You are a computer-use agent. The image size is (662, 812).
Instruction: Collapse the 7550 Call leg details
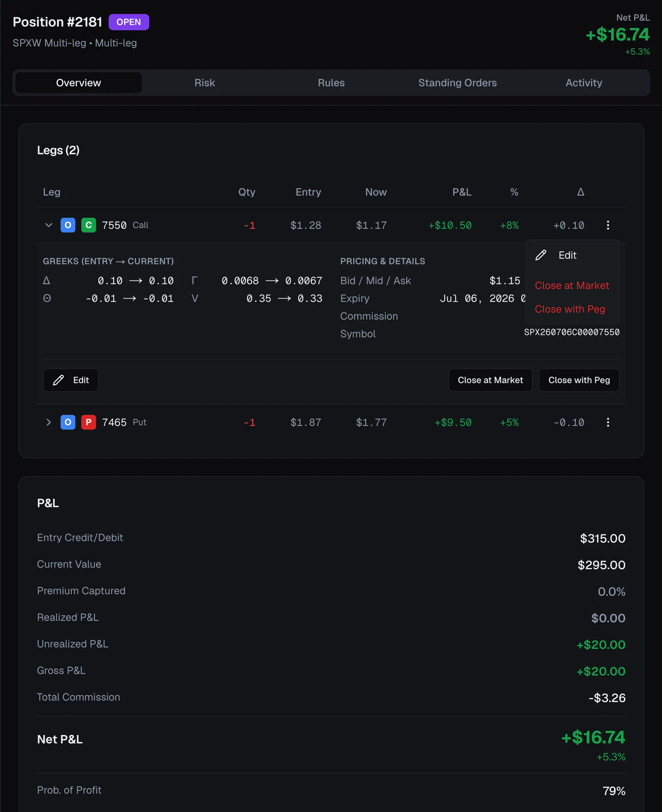tap(48, 225)
